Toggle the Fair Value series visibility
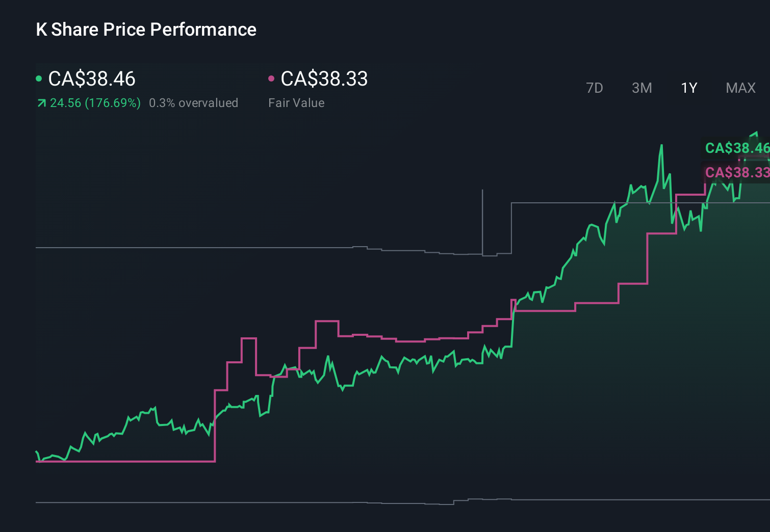Screen dimensions: 770x532 (324, 79)
